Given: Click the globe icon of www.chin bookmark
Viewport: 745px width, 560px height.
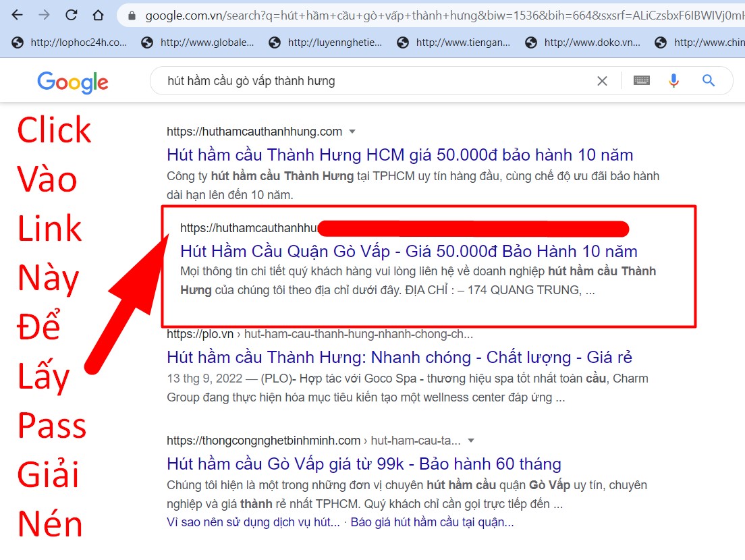Looking at the screenshot, I should (661, 43).
